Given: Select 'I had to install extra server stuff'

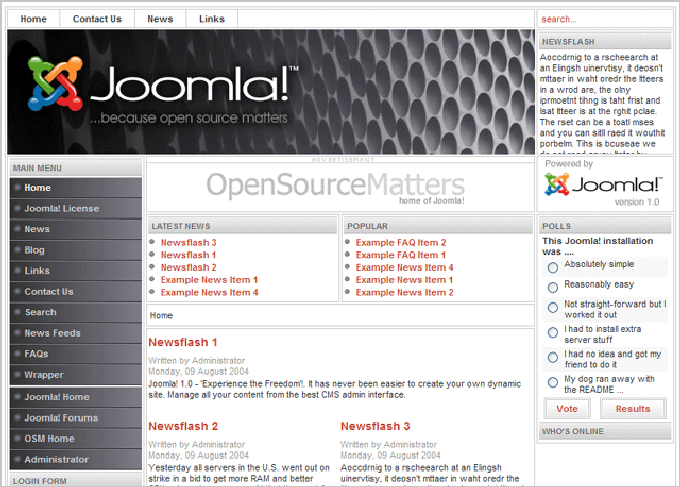Looking at the screenshot, I should point(552,333).
